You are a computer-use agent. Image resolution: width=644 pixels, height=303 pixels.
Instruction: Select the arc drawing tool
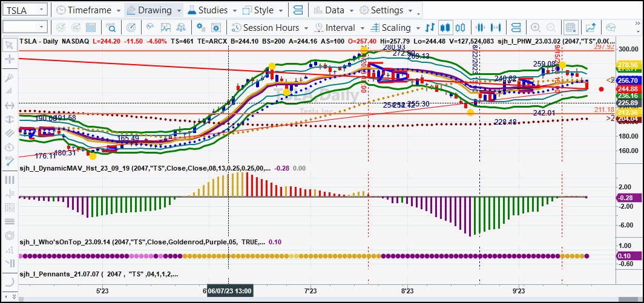pos(10,282)
